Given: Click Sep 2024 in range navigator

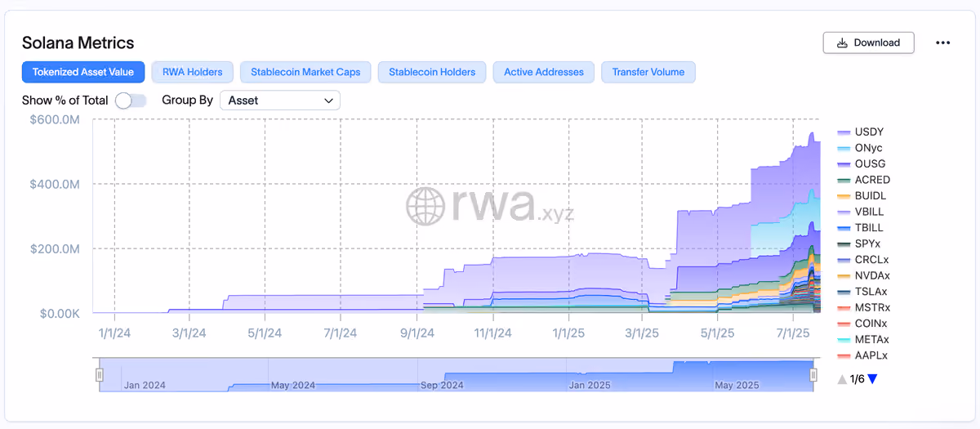Looking at the screenshot, I should 441,385.
